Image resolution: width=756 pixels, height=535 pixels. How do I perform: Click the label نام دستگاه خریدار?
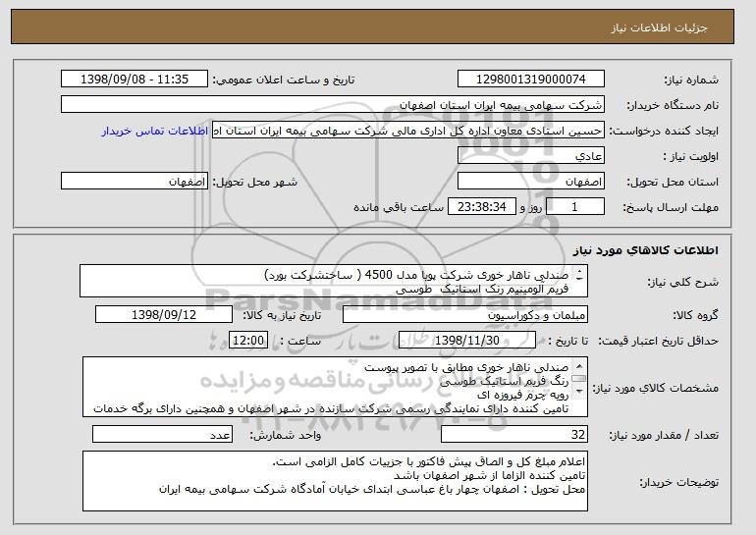click(x=673, y=105)
